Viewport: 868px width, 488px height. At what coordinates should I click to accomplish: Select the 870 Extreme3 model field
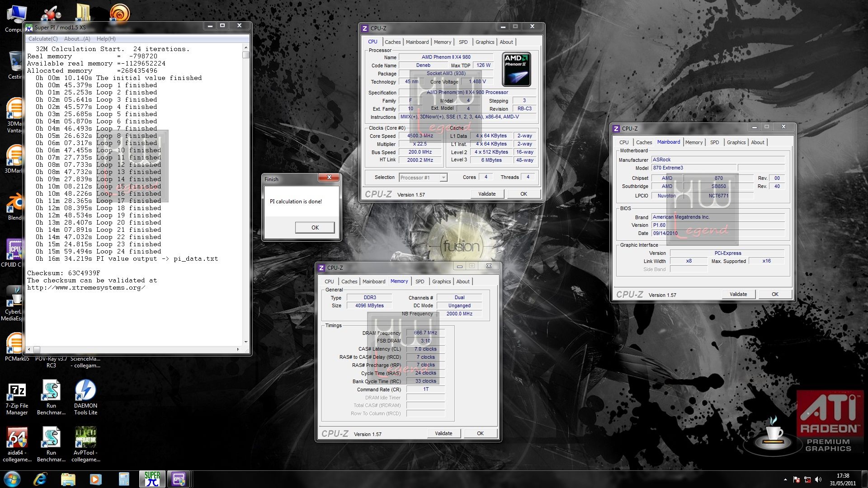[694, 168]
